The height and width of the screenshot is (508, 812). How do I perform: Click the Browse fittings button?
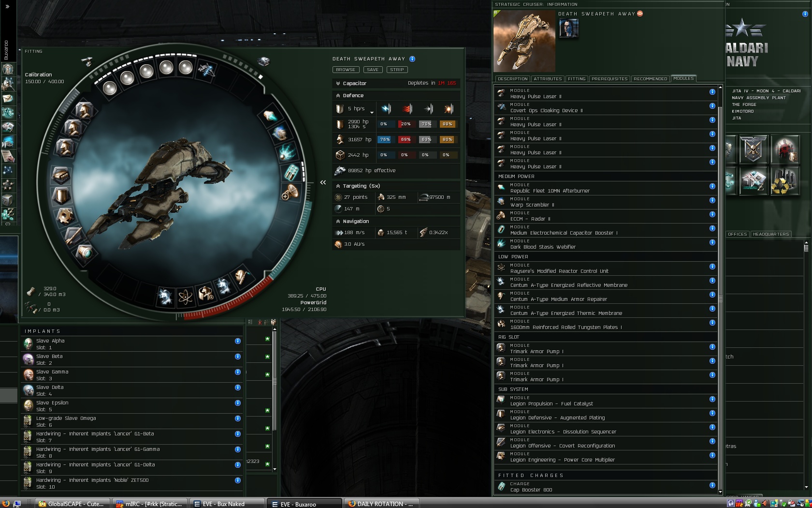click(346, 70)
